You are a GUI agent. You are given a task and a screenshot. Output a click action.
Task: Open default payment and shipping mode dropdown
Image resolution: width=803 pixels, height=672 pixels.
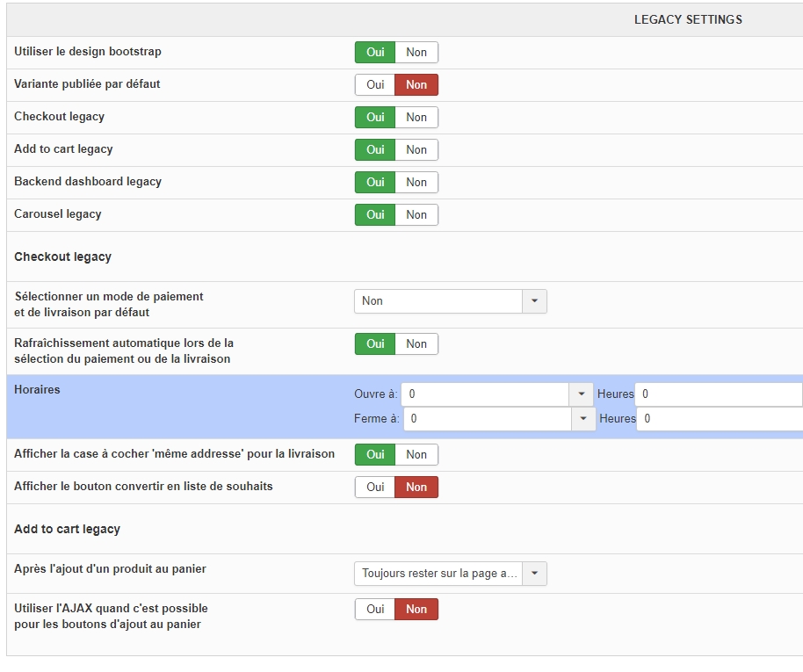coord(450,301)
